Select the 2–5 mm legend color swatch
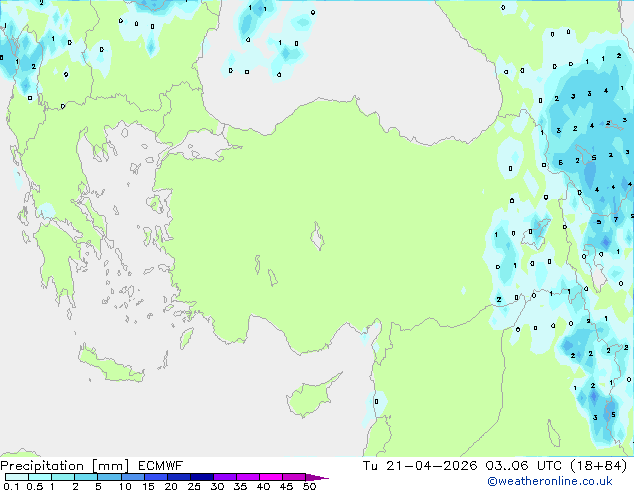Image resolution: width=634 pixels, height=490 pixels. pyautogui.click(x=86, y=477)
